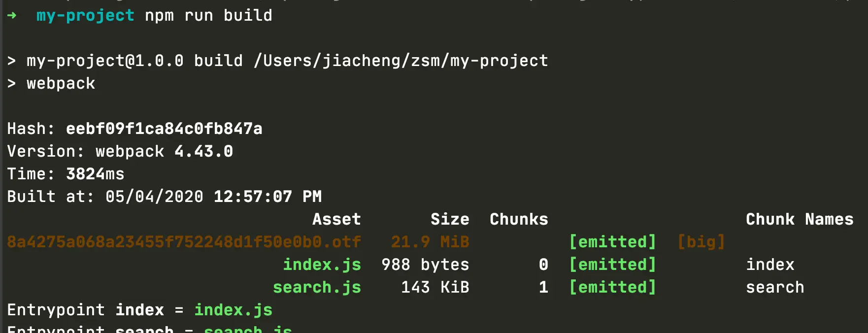Click the webpack version number 4.43.0
Image resolution: width=868 pixels, height=333 pixels.
click(x=203, y=151)
